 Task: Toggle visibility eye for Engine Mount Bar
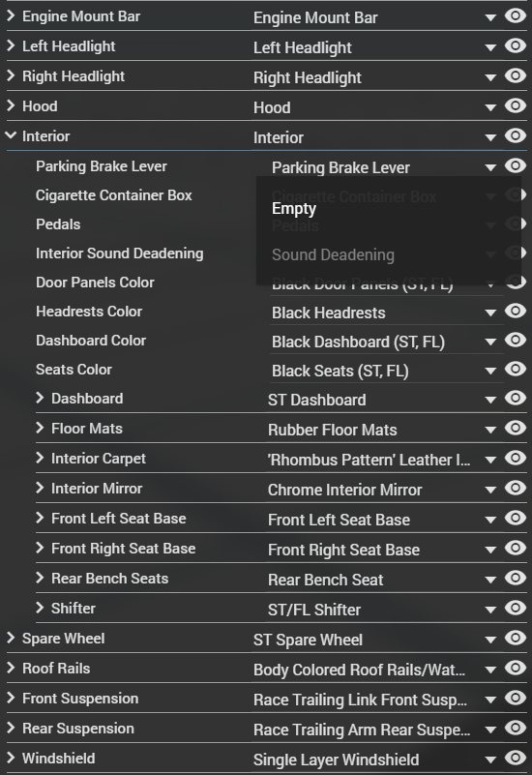(516, 15)
